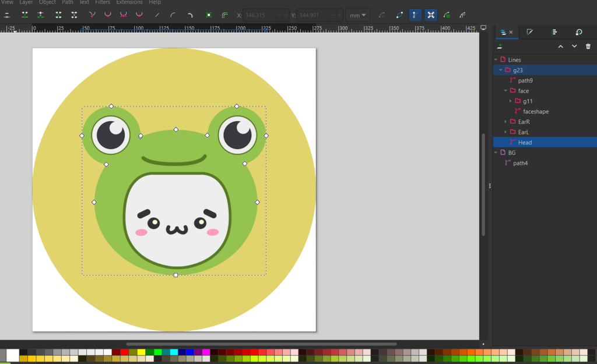The width and height of the screenshot is (597, 364).
Task: Select the faceshape path in layers
Action: coord(535,111)
